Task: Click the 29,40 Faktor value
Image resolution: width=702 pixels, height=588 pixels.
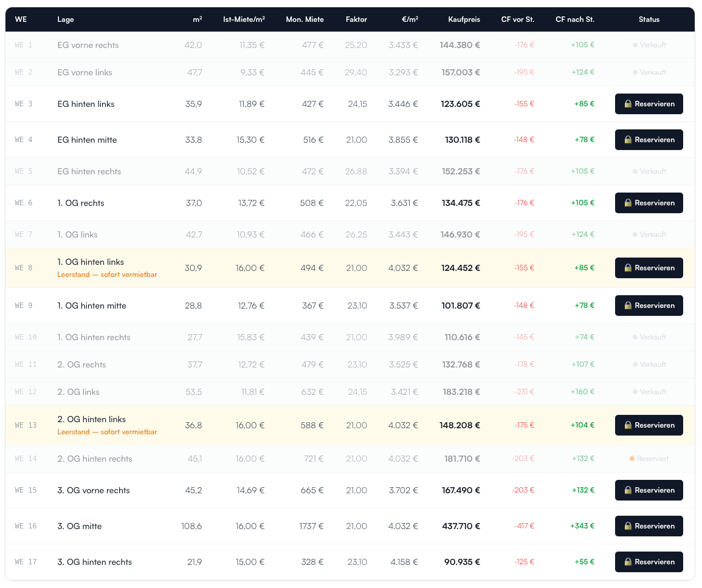Action: [x=356, y=72]
